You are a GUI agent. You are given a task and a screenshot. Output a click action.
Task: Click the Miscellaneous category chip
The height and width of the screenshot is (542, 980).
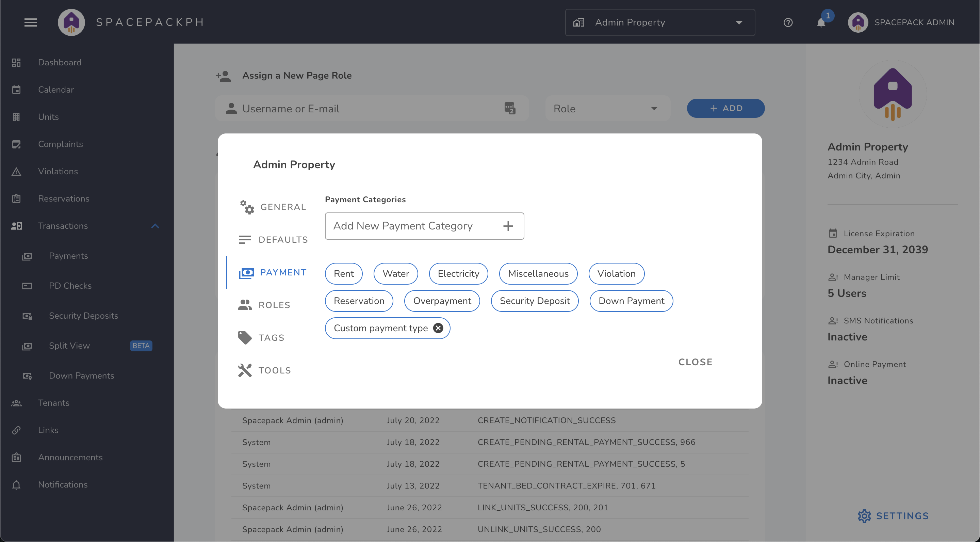point(538,274)
